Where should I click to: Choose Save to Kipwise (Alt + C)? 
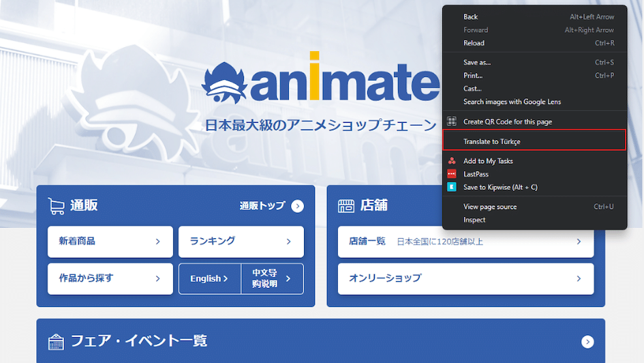(x=535, y=188)
